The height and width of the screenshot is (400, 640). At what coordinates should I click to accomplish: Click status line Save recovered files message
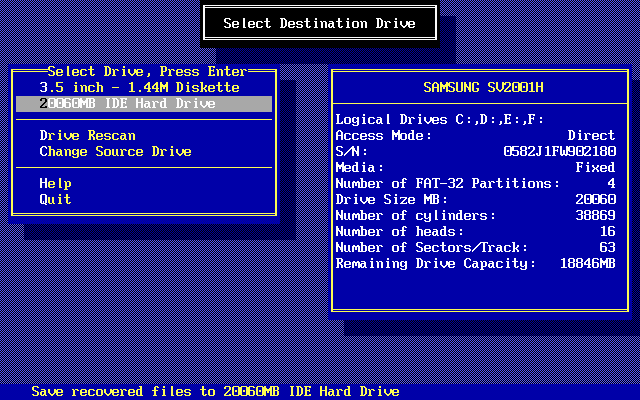coord(216,391)
